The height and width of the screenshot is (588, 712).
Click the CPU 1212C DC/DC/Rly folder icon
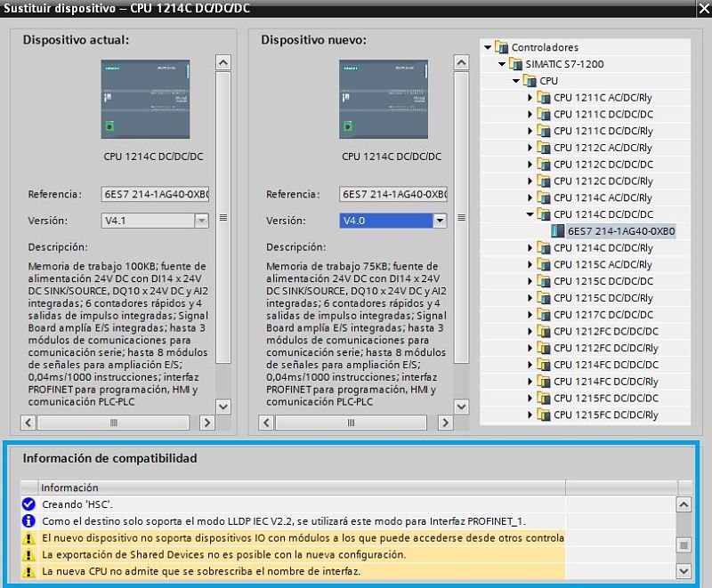click(544, 181)
